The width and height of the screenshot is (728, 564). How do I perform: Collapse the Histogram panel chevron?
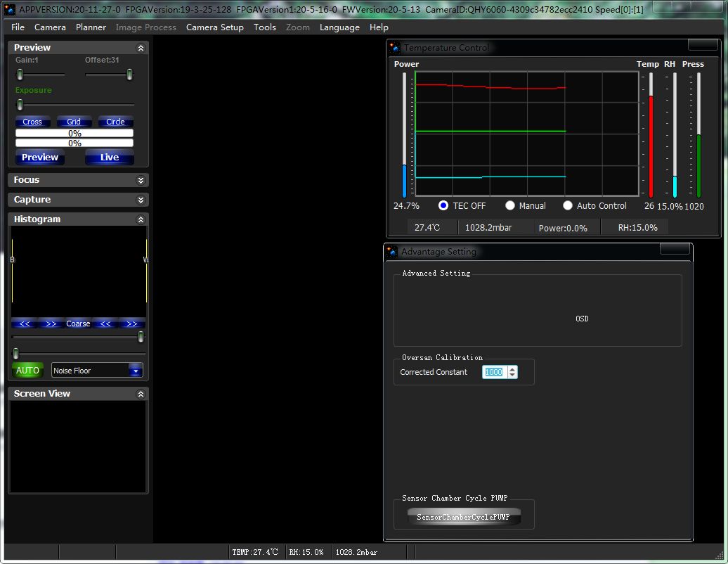[x=141, y=219]
